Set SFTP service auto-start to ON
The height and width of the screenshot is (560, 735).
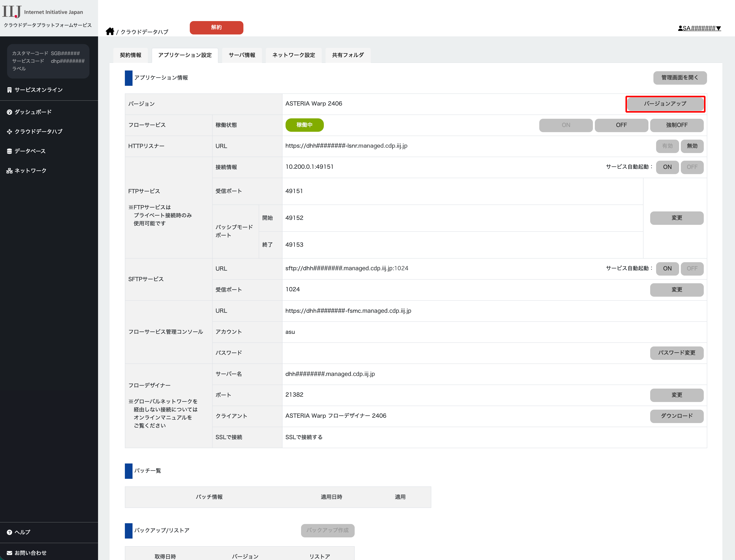click(x=667, y=268)
